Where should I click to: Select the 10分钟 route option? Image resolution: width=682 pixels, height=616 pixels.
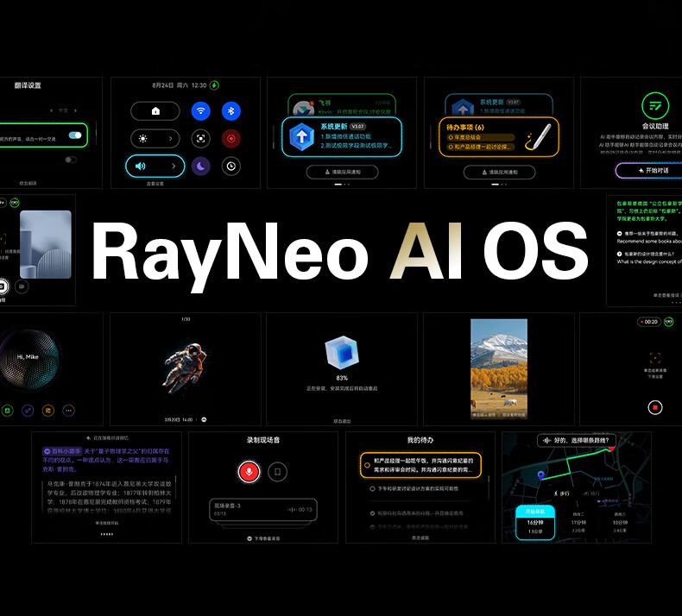coord(620,523)
